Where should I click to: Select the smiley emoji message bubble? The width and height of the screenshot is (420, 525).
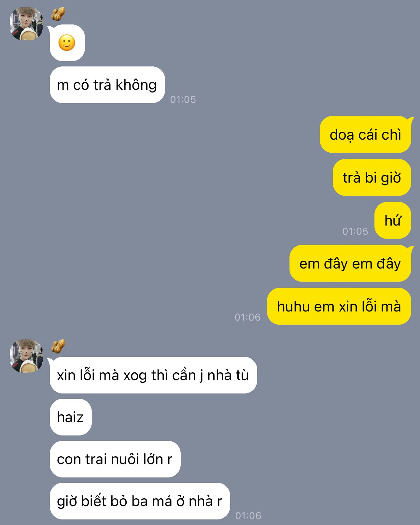tap(67, 43)
